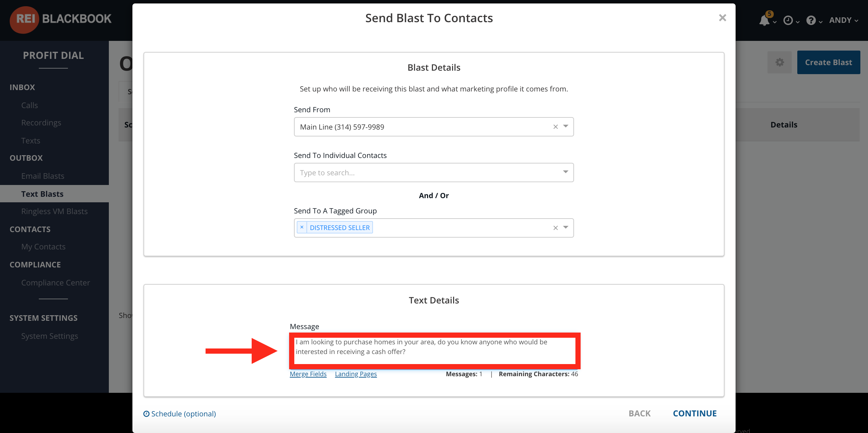This screenshot has height=433, width=868.
Task: Expand the Tagged Group dropdown arrow
Action: point(566,227)
